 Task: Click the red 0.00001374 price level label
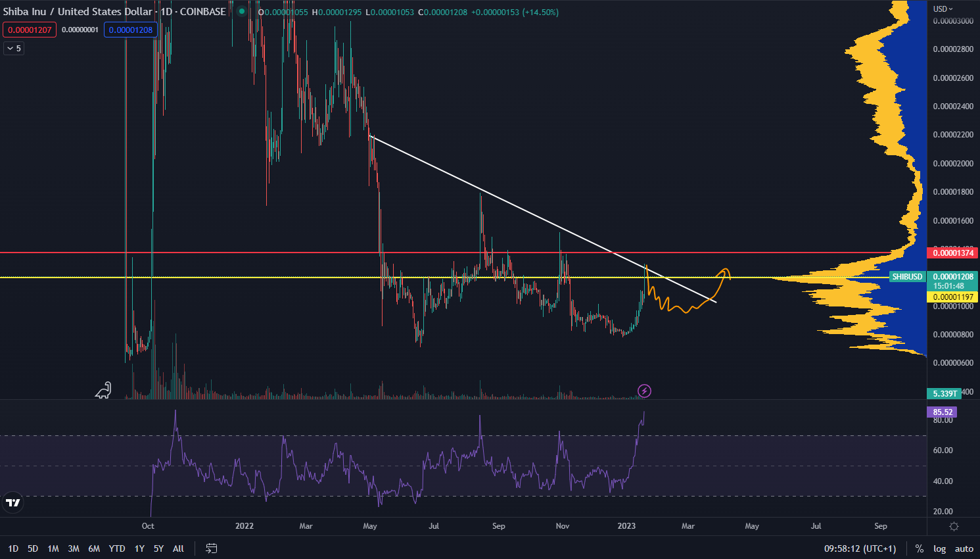952,253
